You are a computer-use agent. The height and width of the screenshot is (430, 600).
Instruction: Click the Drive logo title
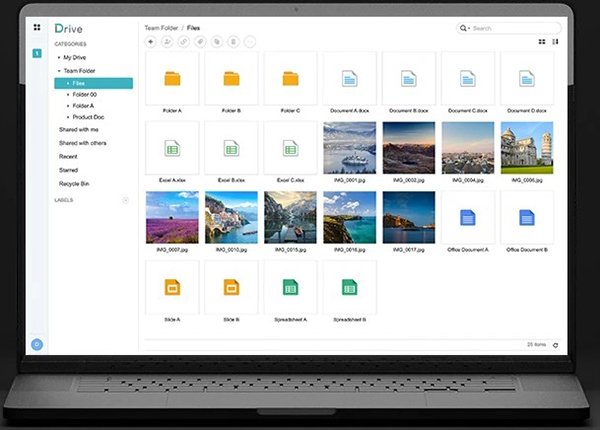click(68, 29)
